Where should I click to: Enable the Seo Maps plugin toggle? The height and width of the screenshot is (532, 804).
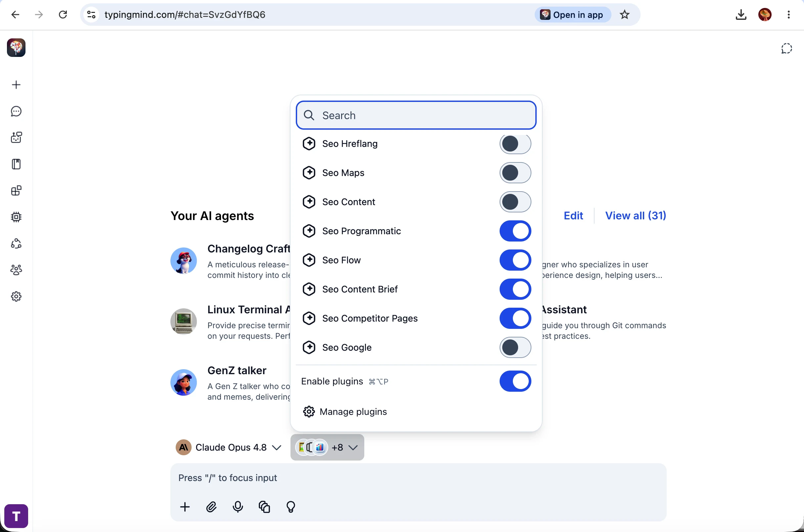pyautogui.click(x=515, y=173)
